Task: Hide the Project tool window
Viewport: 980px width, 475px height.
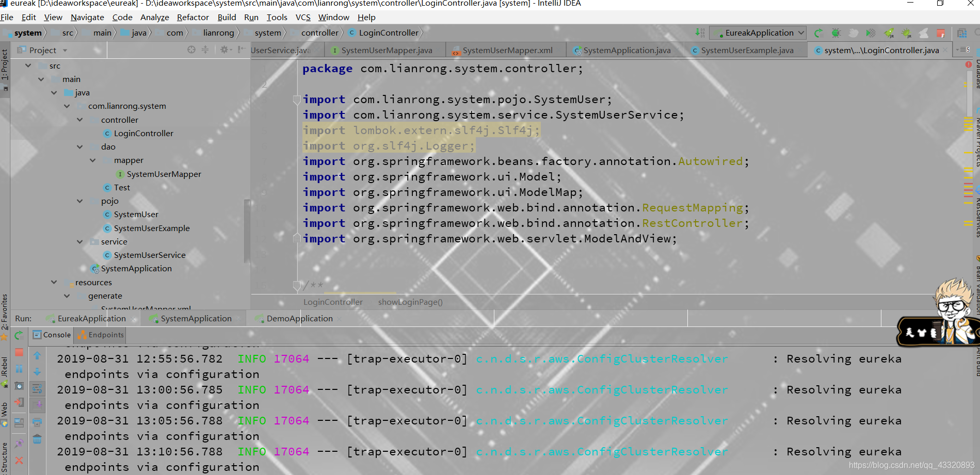Action: pyautogui.click(x=241, y=50)
